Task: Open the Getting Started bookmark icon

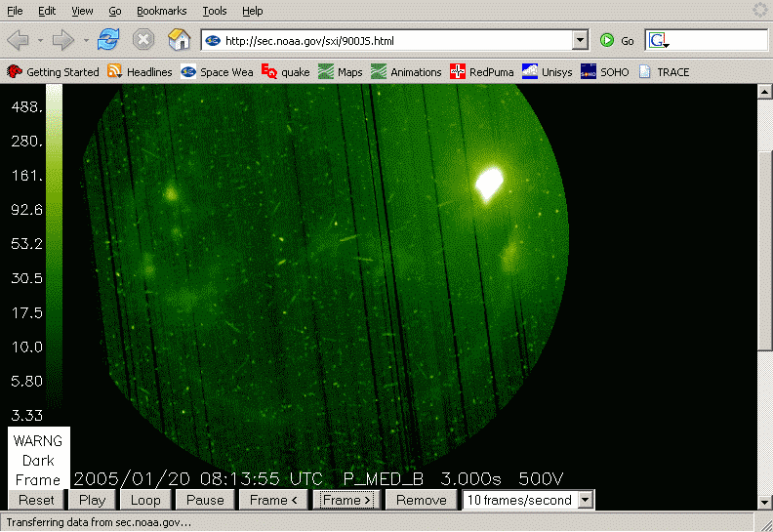Action: pos(15,71)
